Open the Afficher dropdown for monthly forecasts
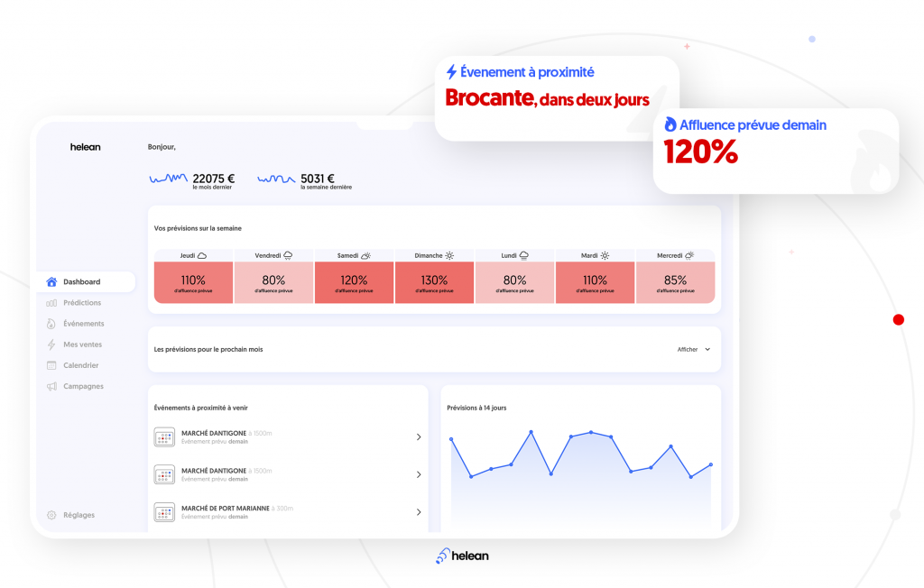 click(x=693, y=349)
